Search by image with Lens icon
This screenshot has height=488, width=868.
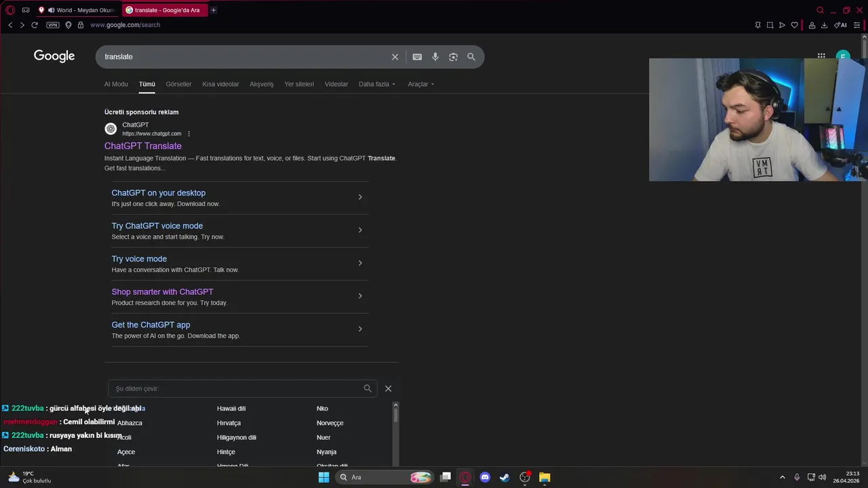453,57
